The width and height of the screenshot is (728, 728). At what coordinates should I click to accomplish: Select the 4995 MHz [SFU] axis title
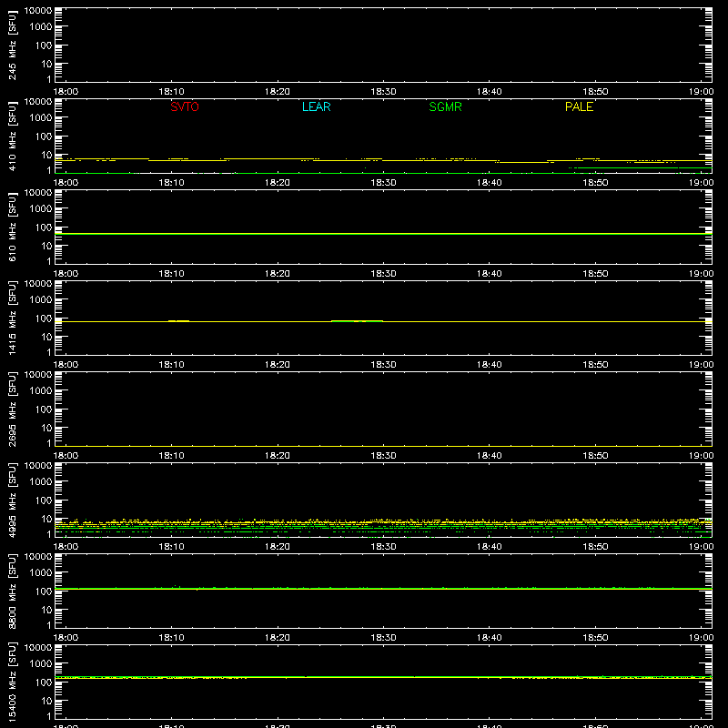(12, 500)
